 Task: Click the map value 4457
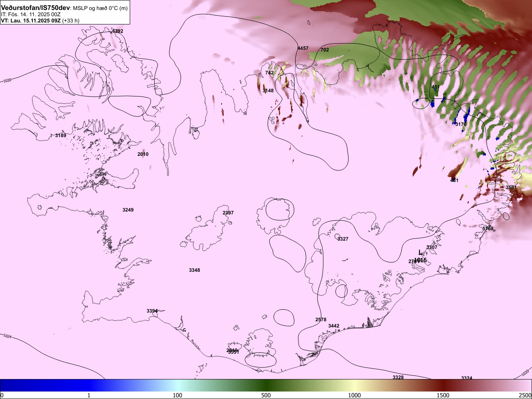pyautogui.click(x=303, y=48)
